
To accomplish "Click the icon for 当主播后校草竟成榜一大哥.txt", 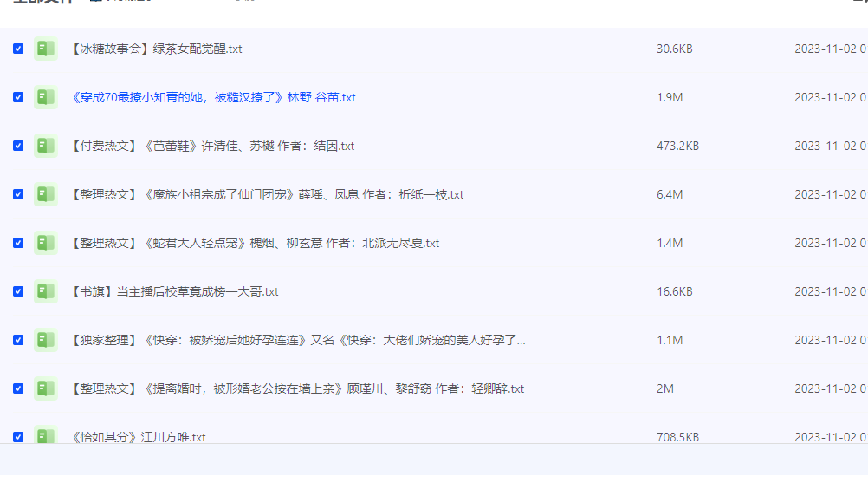I will [45, 292].
